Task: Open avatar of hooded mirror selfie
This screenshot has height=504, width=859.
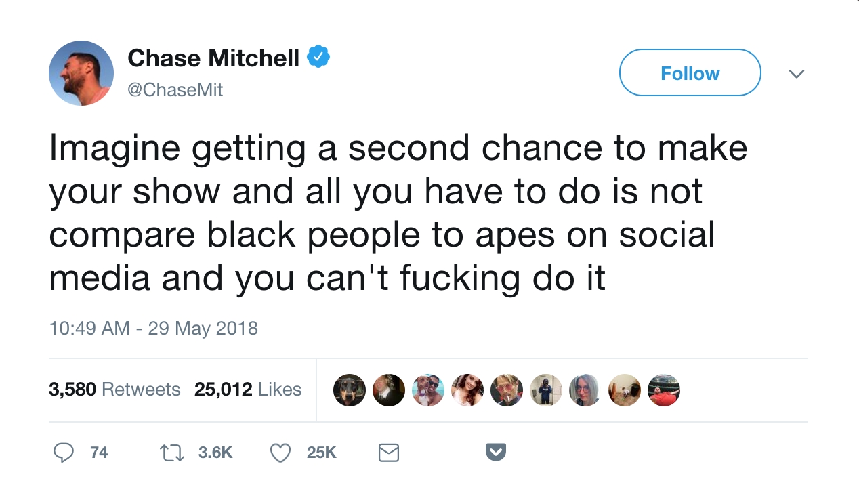Action: click(546, 390)
